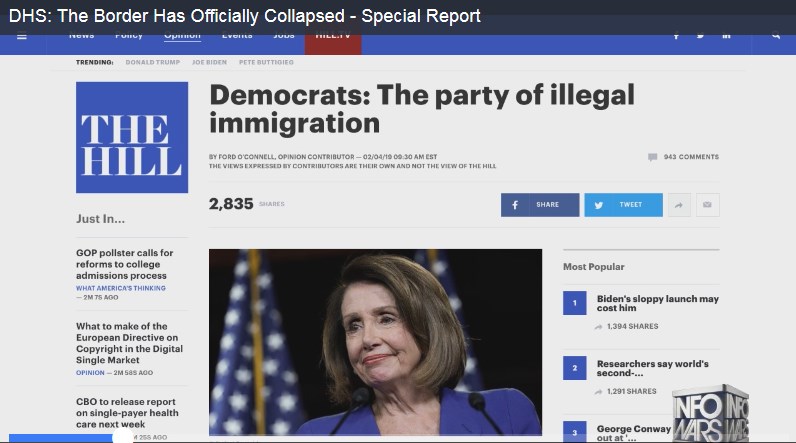Viewport: 796px width, 443px height.
Task: Click The Hill logo
Action: pos(132,138)
